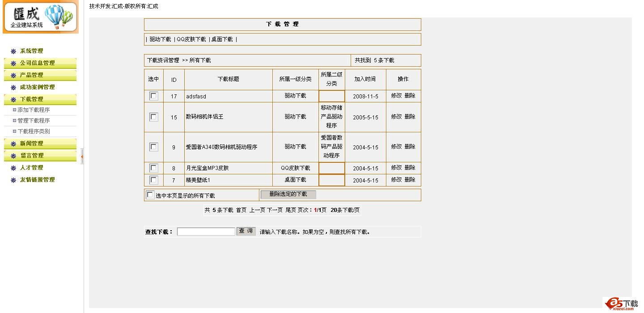644x313 pixels.
Task: Expand 产品管理 section
Action: coord(32,75)
